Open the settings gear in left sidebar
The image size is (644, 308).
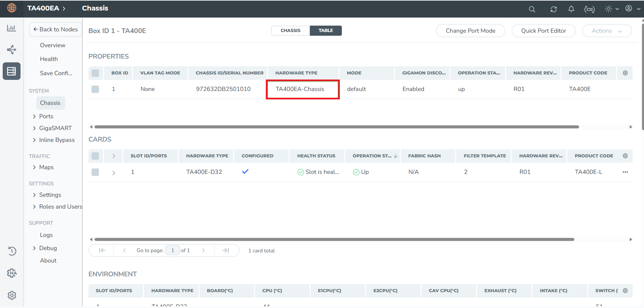[x=12, y=295]
